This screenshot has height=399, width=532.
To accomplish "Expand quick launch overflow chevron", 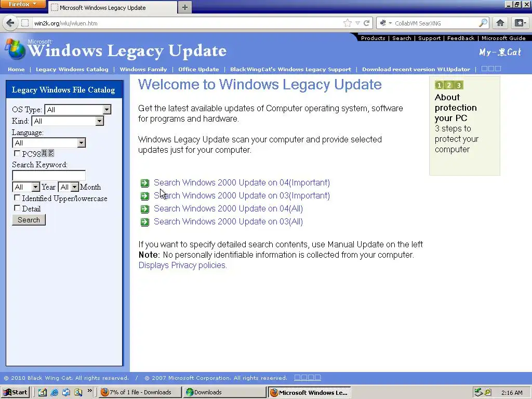I will pyautogui.click(x=89, y=391).
